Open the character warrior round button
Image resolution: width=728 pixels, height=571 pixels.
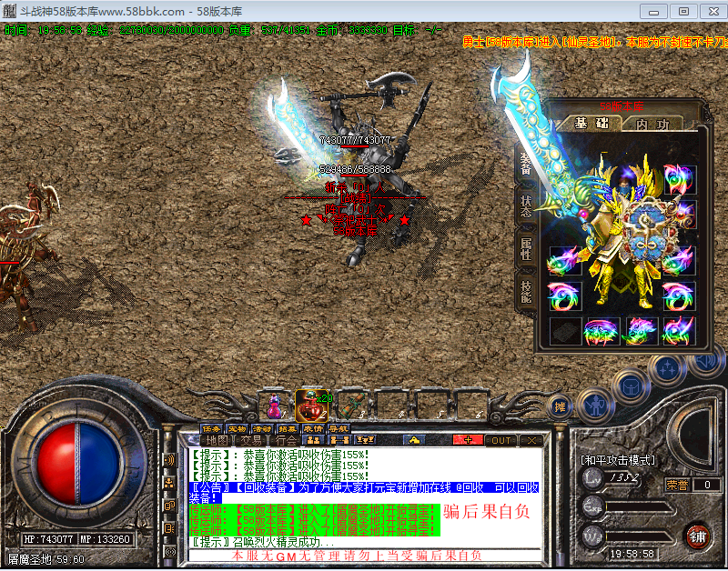point(595,406)
